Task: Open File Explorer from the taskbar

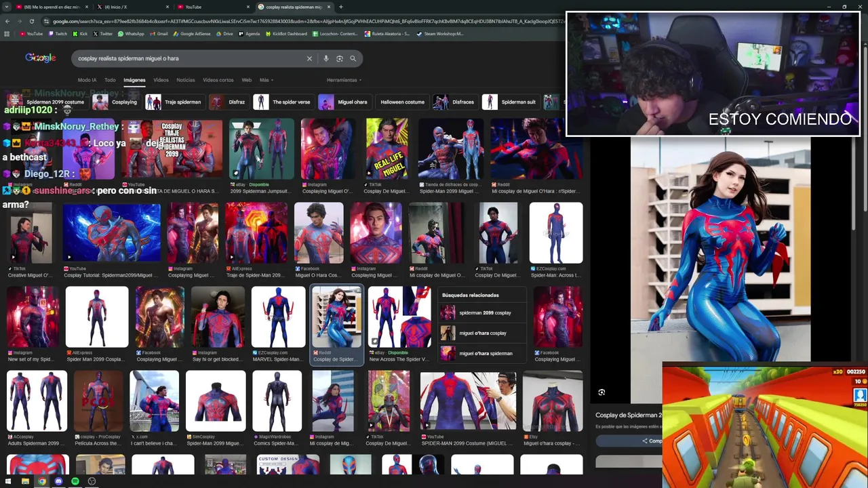Action: point(25,481)
